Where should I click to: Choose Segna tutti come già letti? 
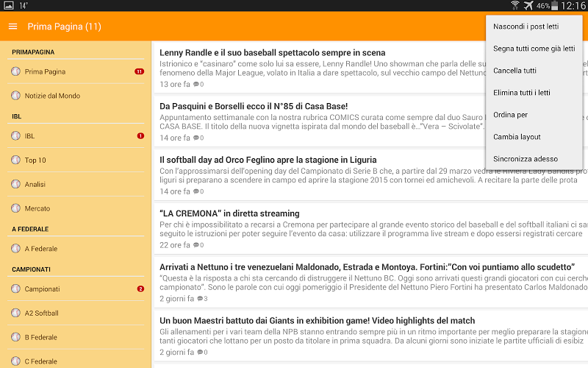coord(534,49)
